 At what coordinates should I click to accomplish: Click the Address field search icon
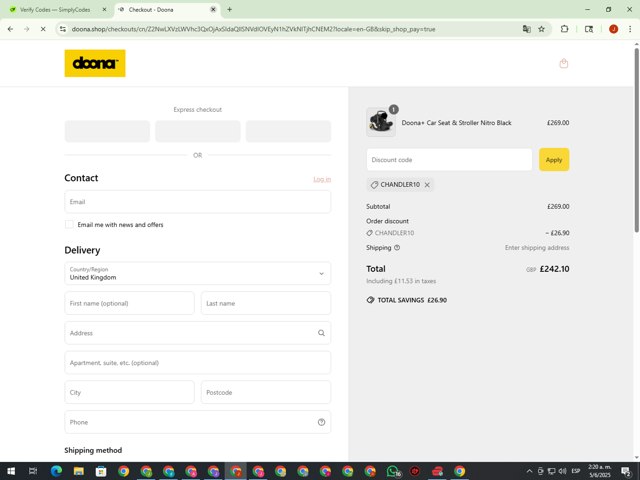pos(321,333)
